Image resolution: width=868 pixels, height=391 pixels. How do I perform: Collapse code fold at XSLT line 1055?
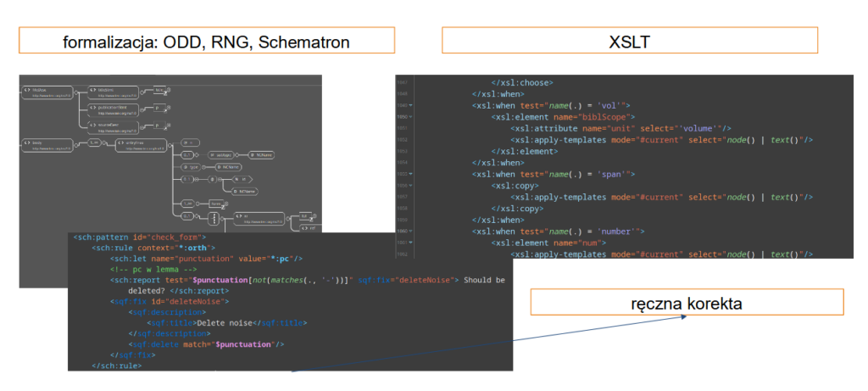point(410,174)
